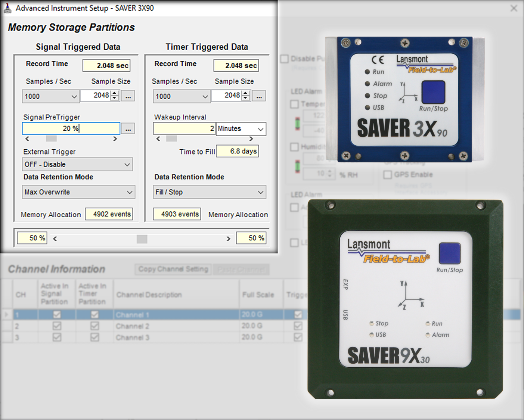Open the Fill / Stop data retention dropdown
The image size is (524, 420).
click(210, 192)
